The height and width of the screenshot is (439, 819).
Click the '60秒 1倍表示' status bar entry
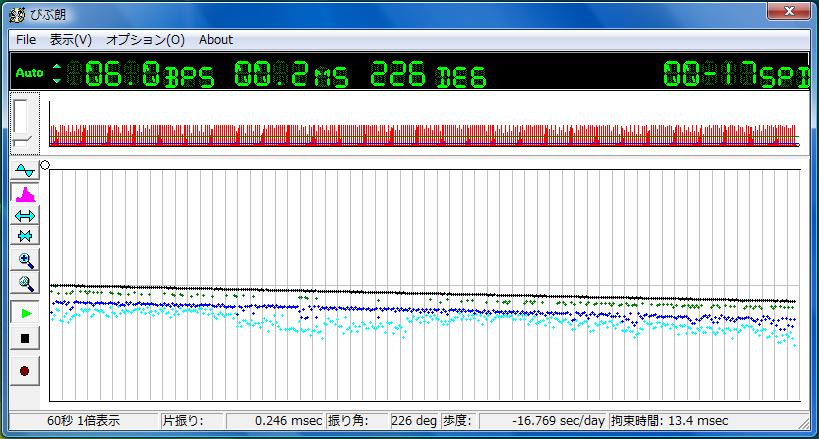pos(84,421)
